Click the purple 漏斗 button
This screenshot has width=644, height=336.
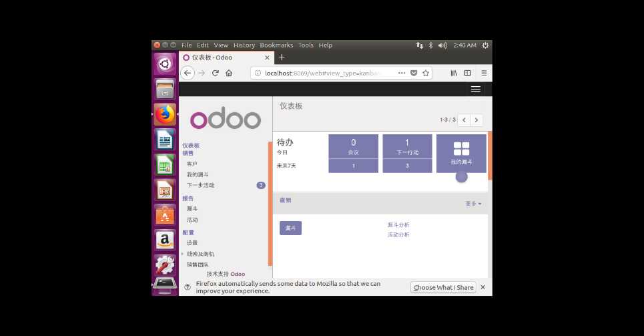point(290,228)
